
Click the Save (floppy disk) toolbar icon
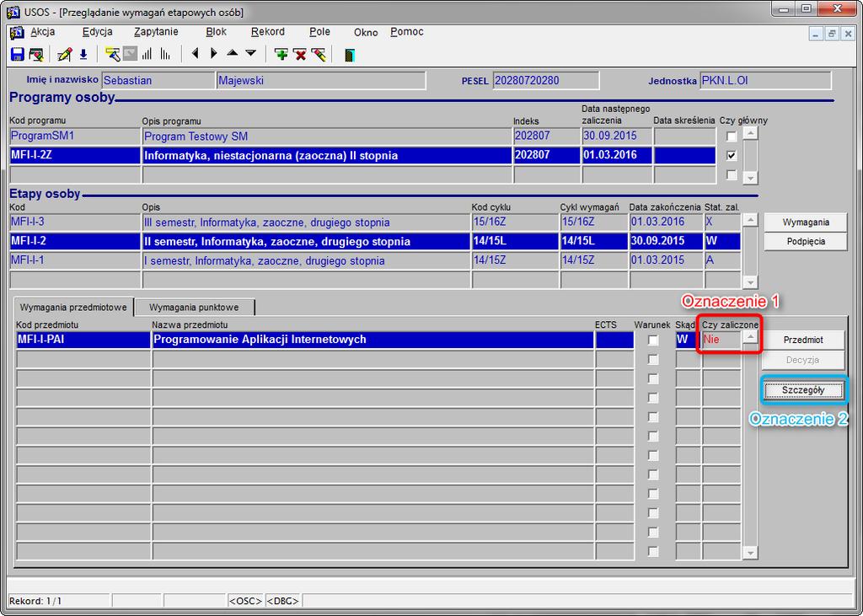18,54
